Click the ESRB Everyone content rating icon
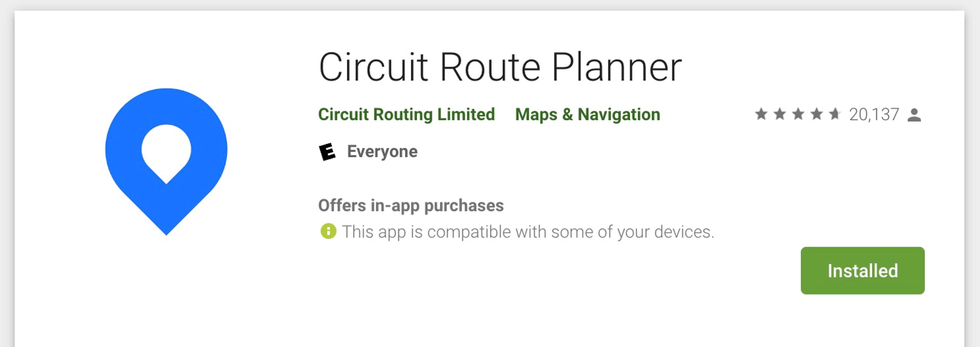This screenshot has width=980, height=347. 328,152
